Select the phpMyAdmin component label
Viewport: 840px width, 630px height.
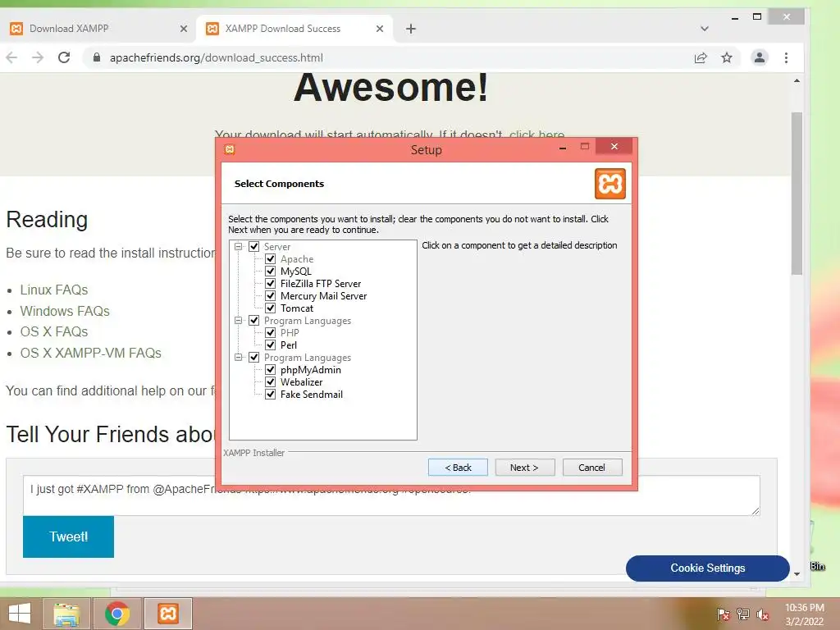(x=311, y=370)
